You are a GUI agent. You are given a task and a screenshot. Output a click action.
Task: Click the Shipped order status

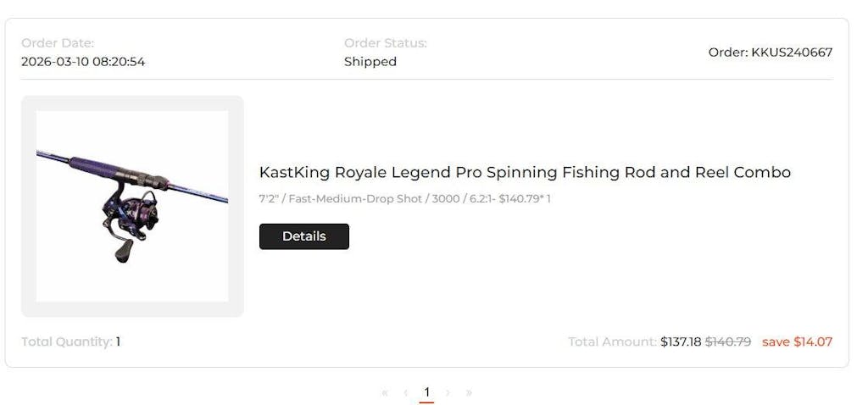(x=370, y=62)
